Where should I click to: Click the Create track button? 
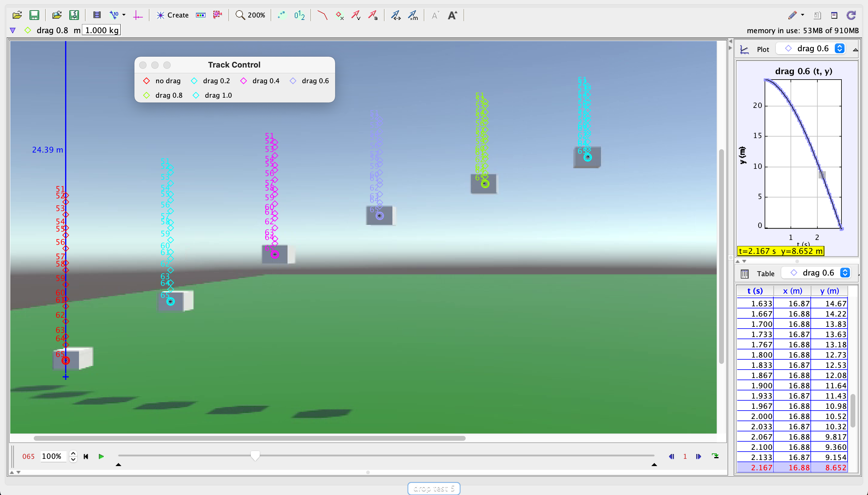tap(172, 15)
